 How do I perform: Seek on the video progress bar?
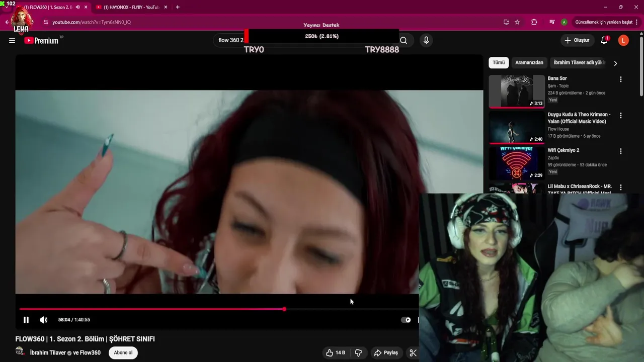[x=219, y=309]
